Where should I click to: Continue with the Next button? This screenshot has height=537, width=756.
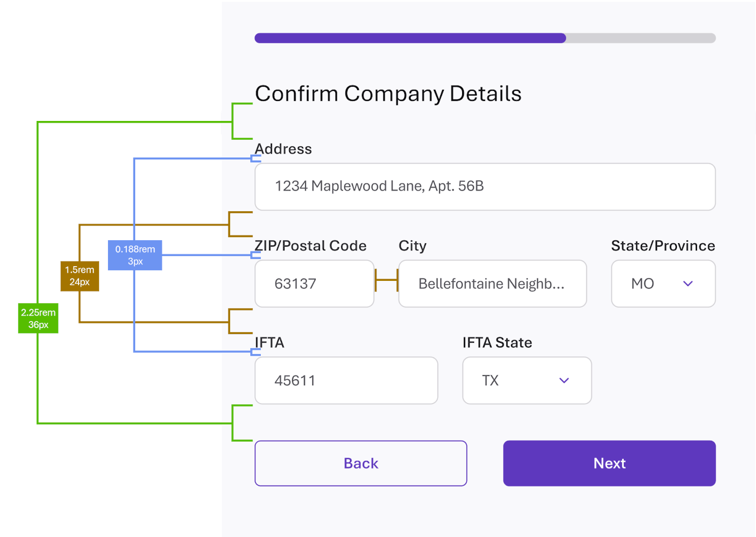610,463
